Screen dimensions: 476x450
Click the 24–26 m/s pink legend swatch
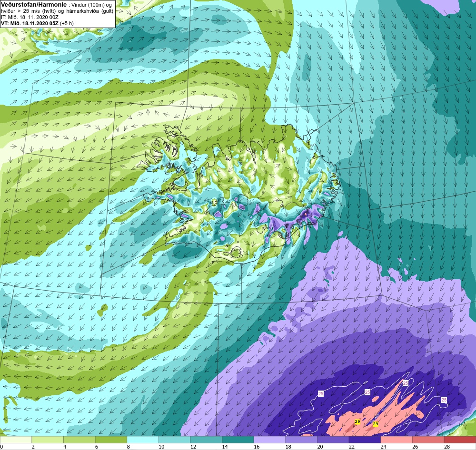(397, 440)
